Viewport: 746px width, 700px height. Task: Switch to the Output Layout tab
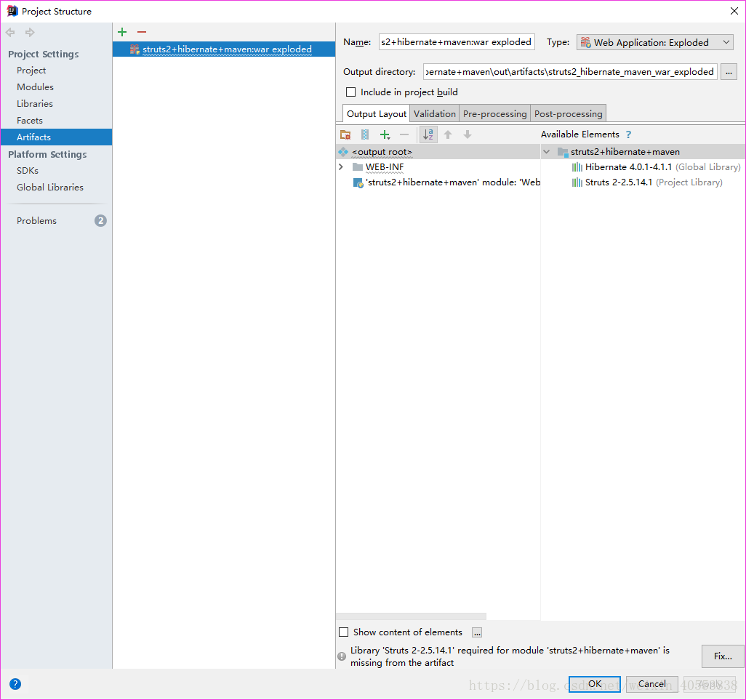coord(377,113)
